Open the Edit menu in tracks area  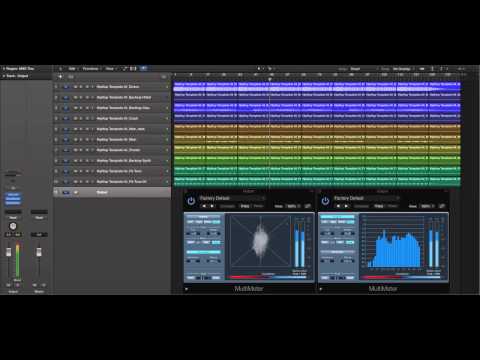(72, 69)
